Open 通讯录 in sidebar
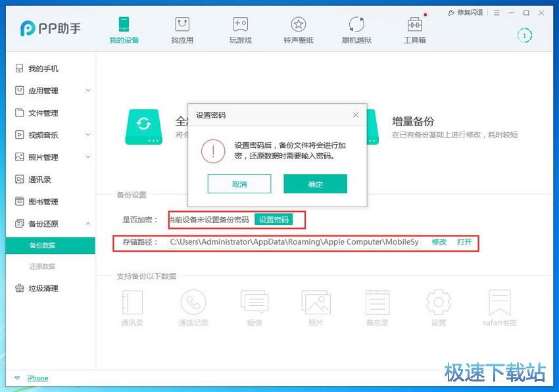This screenshot has height=392, width=559. coord(39,180)
